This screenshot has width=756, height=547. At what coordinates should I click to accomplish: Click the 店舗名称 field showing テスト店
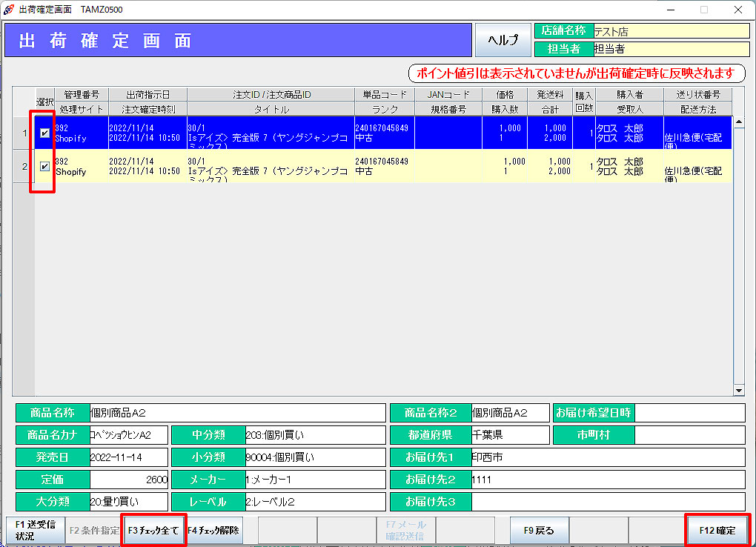coord(671,31)
